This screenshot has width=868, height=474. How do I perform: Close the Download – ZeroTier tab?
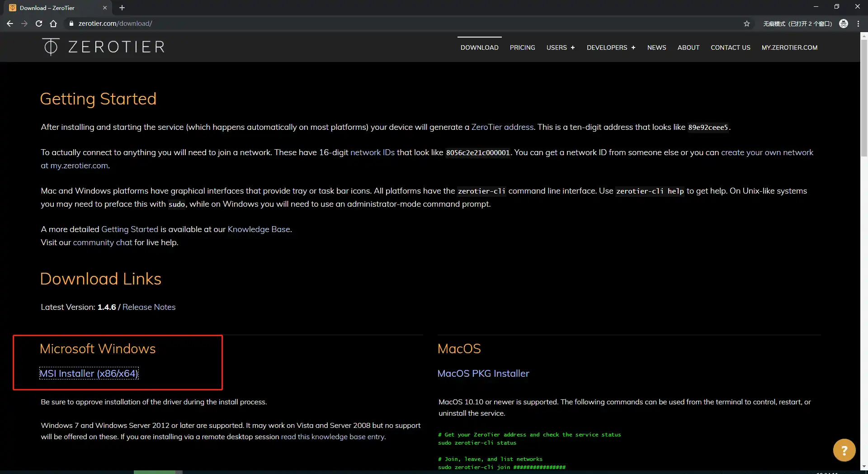coord(105,8)
